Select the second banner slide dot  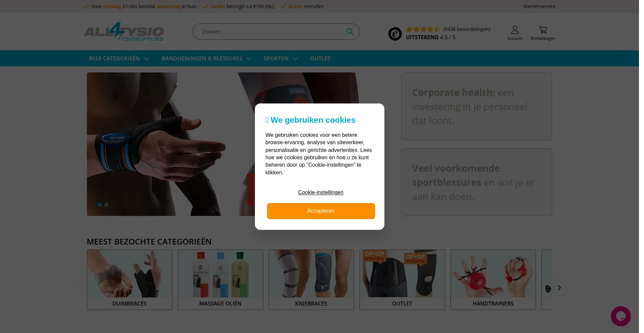tap(106, 205)
